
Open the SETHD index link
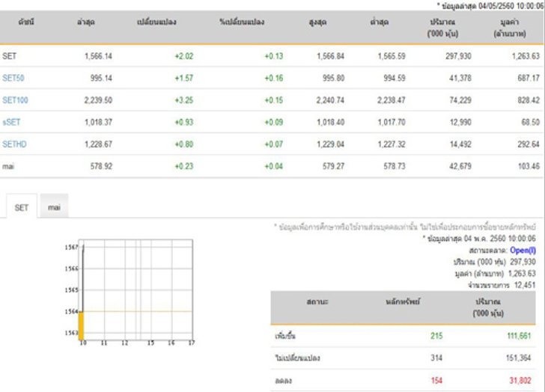[14, 144]
